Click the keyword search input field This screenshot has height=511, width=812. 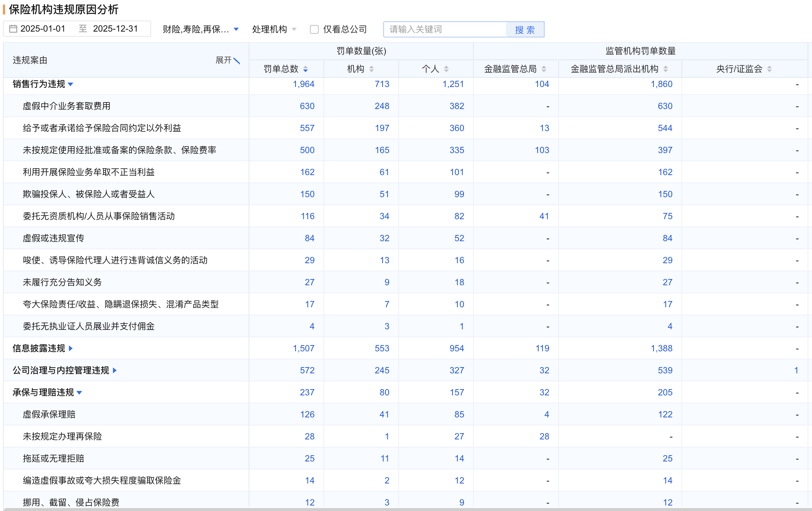pos(445,29)
